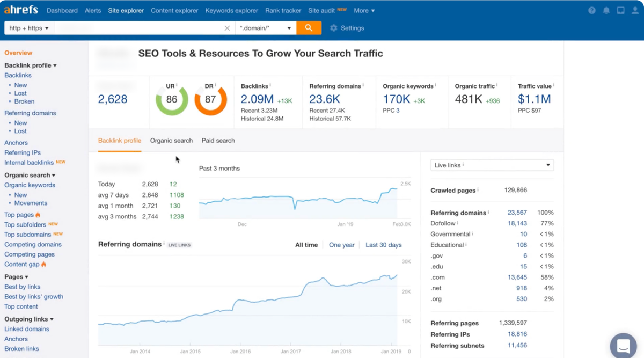
Task: Click the 18,816 Referring IPs count
Action: [517, 334]
